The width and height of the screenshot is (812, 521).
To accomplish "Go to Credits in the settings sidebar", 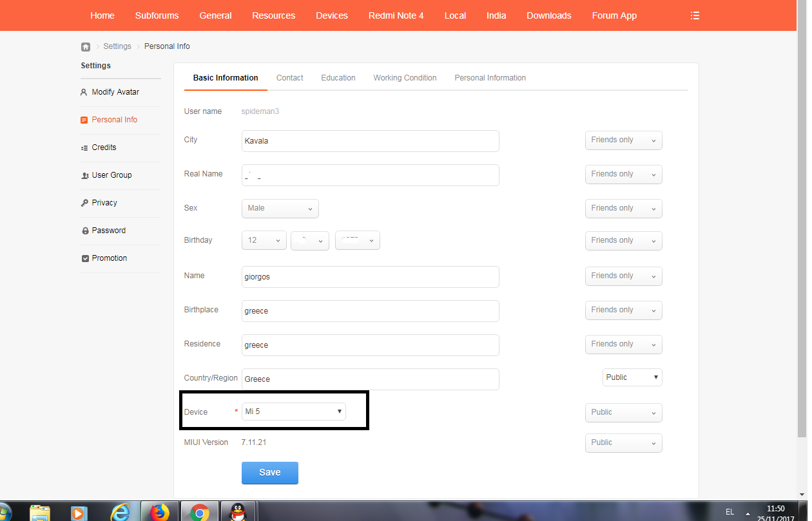I will (104, 147).
